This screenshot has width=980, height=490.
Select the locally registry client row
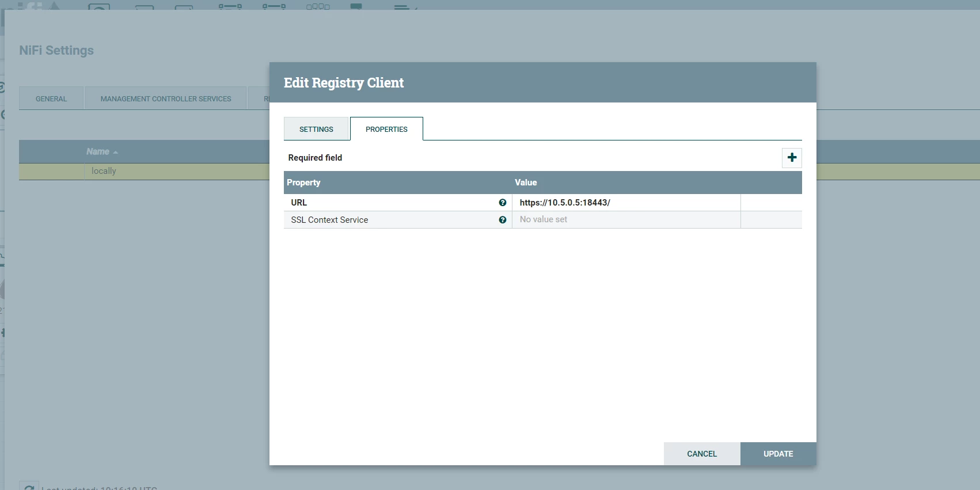pos(144,171)
